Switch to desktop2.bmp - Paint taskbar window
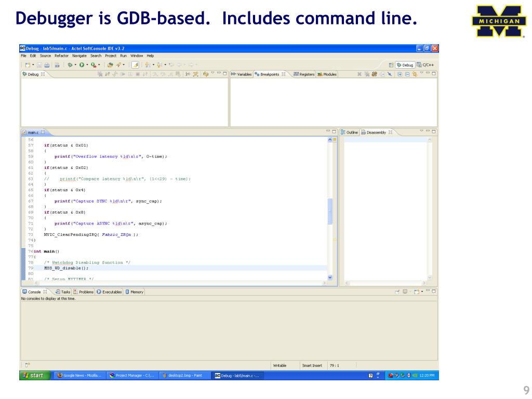 click(x=182, y=376)
